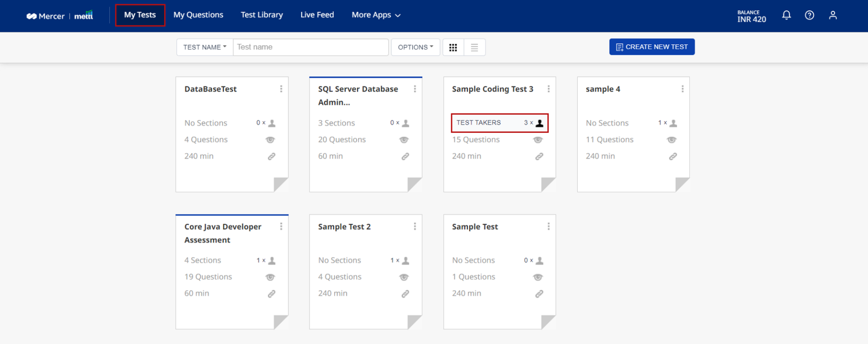The height and width of the screenshot is (344, 868).
Task: Copy link icon on Sample Test 2 card
Action: [405, 294]
